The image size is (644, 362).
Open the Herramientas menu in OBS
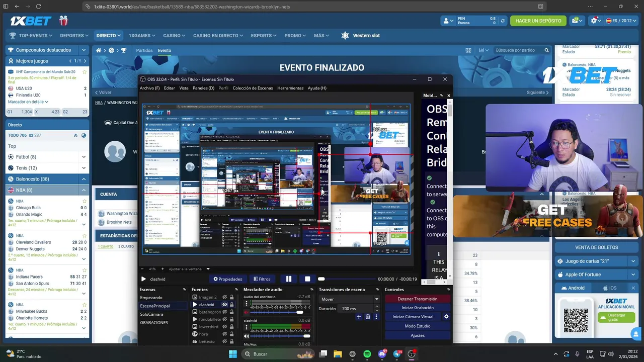coord(290,88)
